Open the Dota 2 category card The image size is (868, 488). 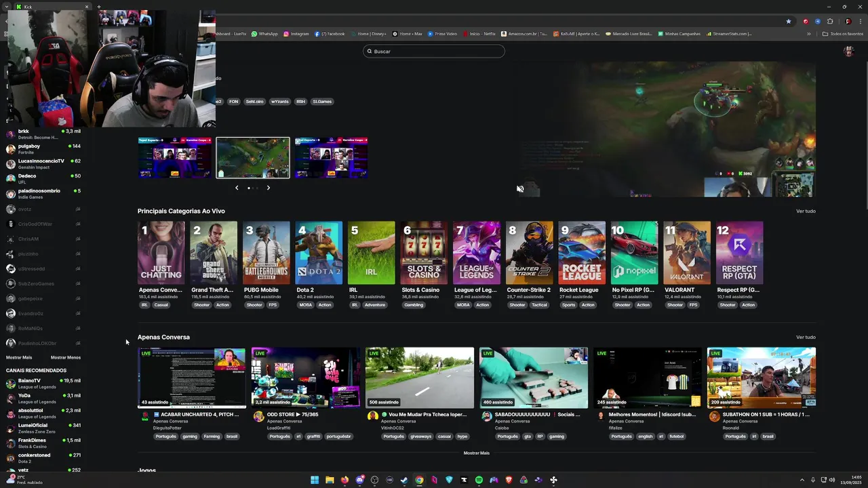click(x=319, y=253)
